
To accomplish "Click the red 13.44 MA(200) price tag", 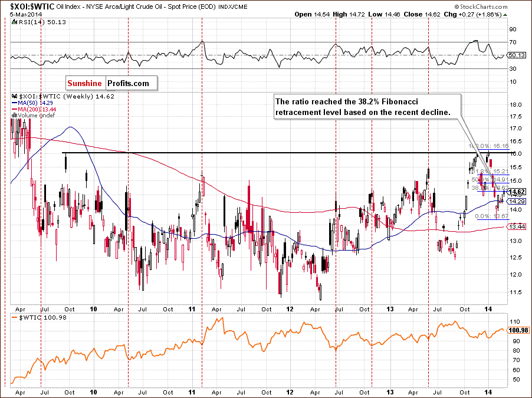I will tap(517, 226).
